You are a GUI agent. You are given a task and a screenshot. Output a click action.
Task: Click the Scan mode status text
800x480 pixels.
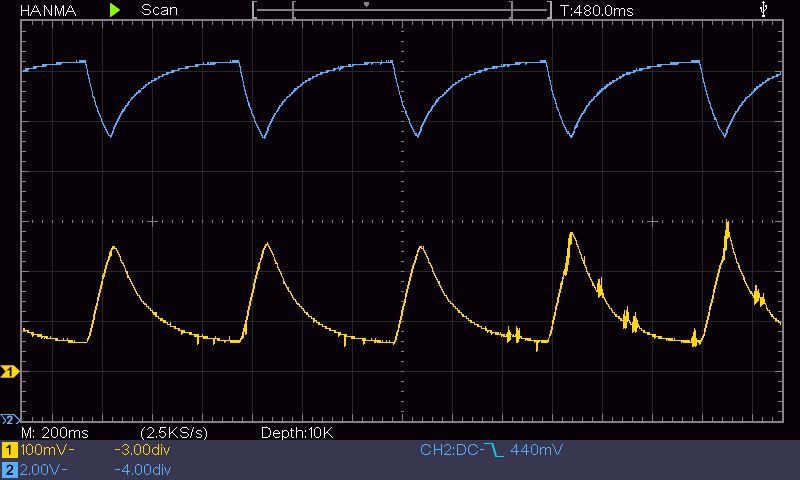coord(159,10)
